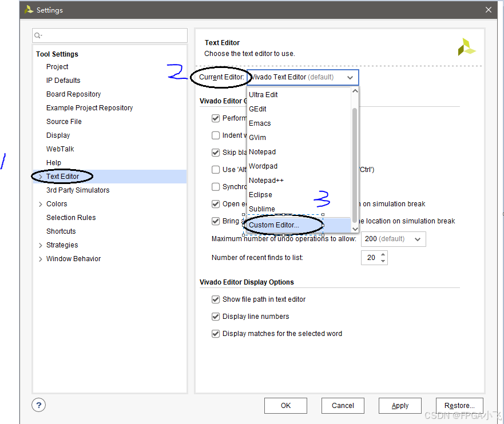Screen dimensions: 504x424
Task: Close the Settings dialog
Action: (x=488, y=10)
